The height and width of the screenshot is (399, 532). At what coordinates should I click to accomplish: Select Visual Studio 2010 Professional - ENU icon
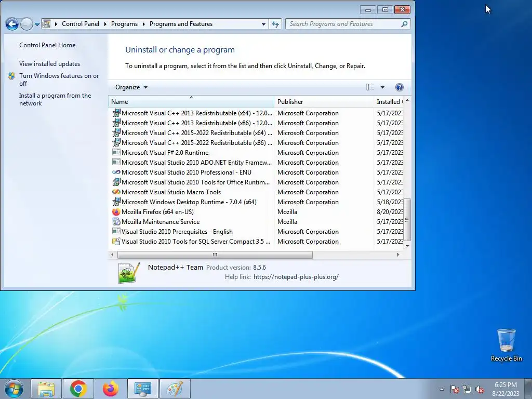tap(116, 172)
